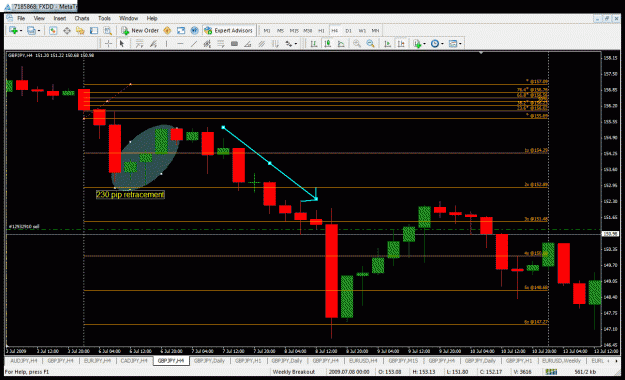Expand the Arrows tool dropdown arrow
This screenshot has width=625, height=380.
296,44
